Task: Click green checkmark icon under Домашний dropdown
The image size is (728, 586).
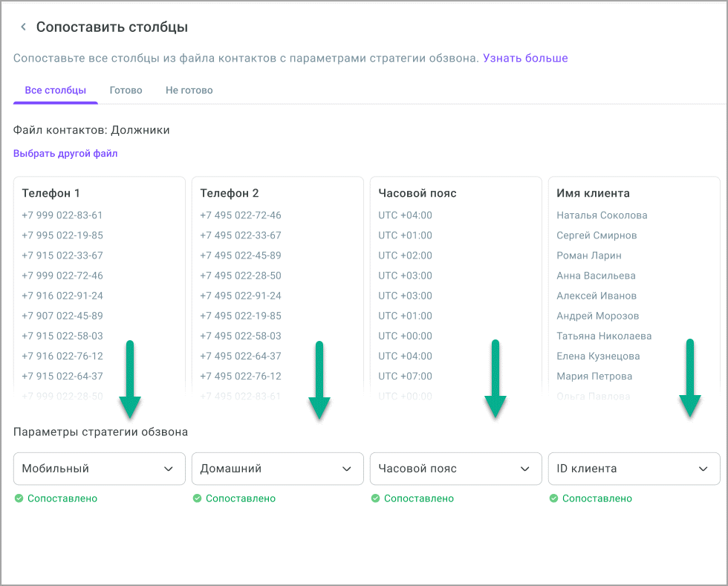Action: (x=197, y=498)
